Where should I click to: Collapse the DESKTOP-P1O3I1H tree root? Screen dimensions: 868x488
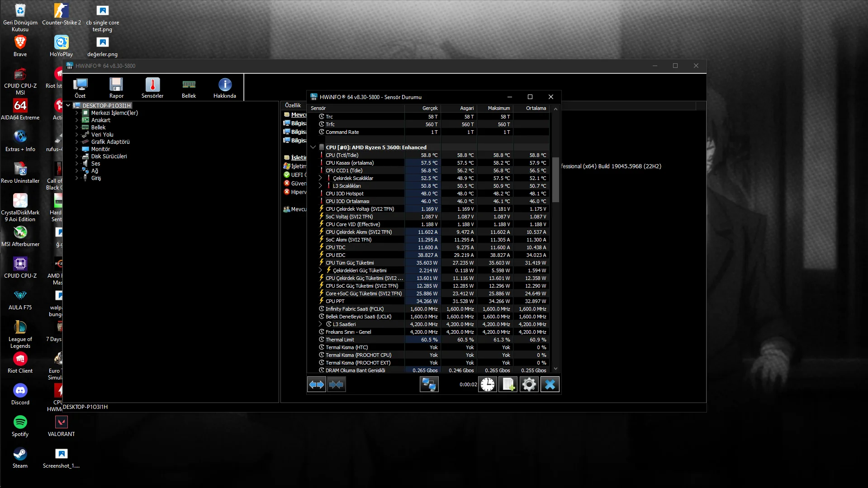(68, 105)
